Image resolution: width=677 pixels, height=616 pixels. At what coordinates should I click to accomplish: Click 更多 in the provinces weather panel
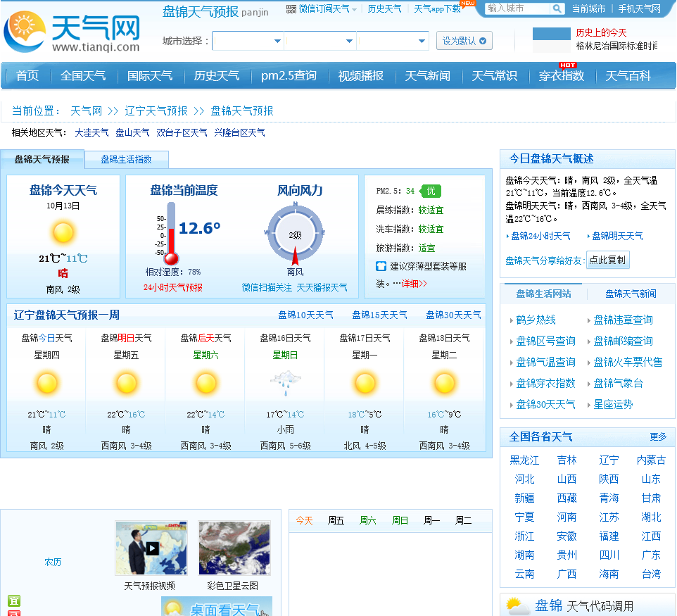click(658, 436)
